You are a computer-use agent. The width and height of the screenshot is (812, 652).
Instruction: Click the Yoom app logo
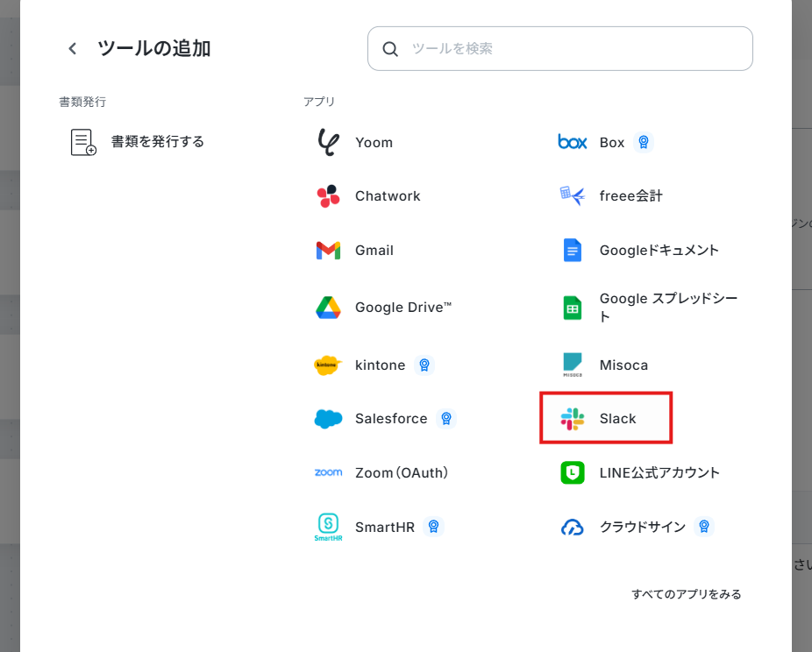(x=328, y=142)
